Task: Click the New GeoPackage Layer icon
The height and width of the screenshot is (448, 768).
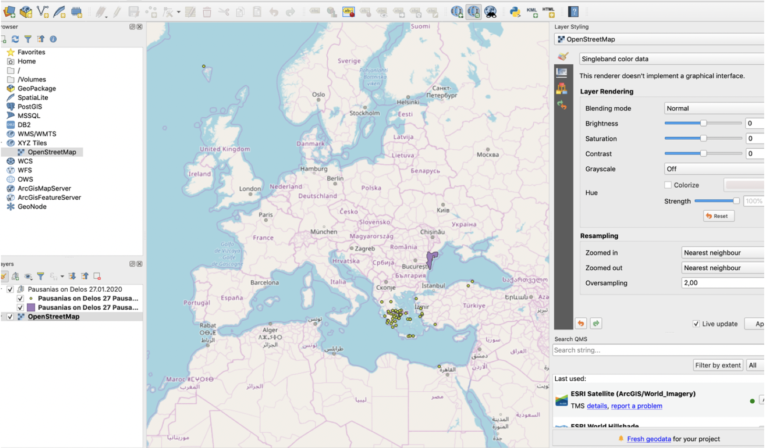Action: [26, 11]
